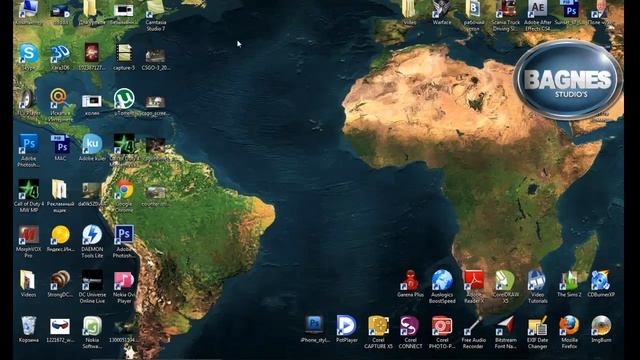
Task: Select the 3D glasses image file icon
Action: (60, 325)
